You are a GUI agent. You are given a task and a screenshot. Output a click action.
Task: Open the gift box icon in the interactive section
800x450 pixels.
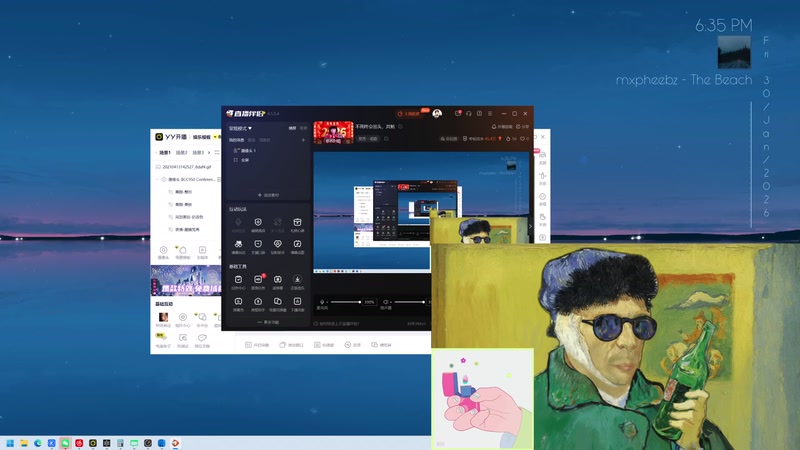click(x=297, y=224)
